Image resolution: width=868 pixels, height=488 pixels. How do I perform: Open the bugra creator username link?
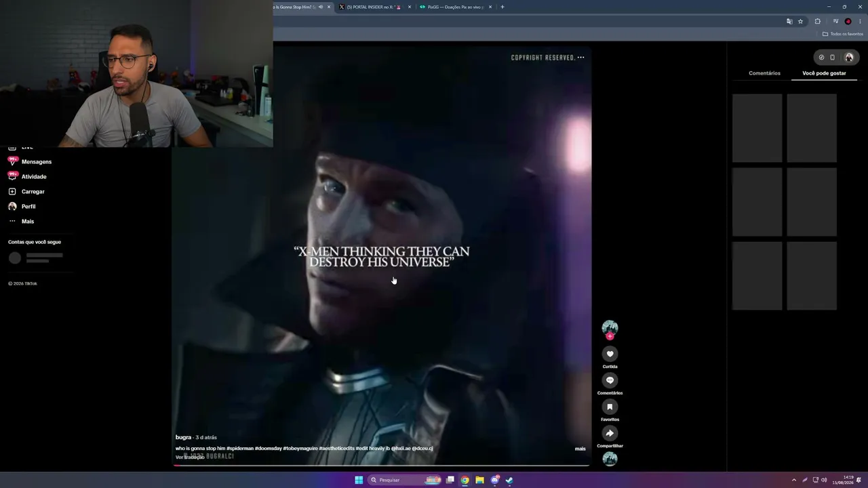(183, 437)
